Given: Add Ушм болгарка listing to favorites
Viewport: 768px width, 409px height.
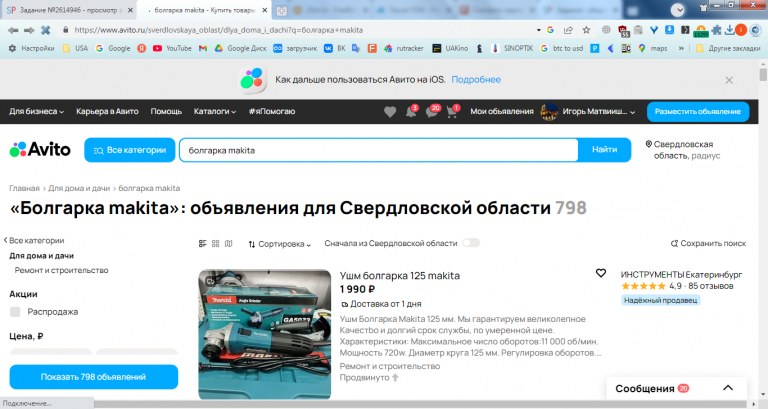Looking at the screenshot, I should tap(600, 273).
